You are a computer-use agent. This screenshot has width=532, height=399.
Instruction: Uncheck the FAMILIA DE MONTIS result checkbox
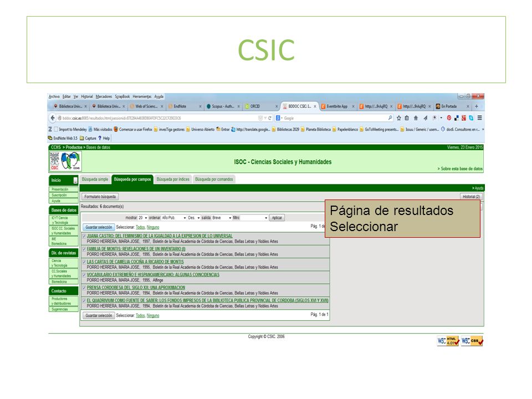(84, 249)
